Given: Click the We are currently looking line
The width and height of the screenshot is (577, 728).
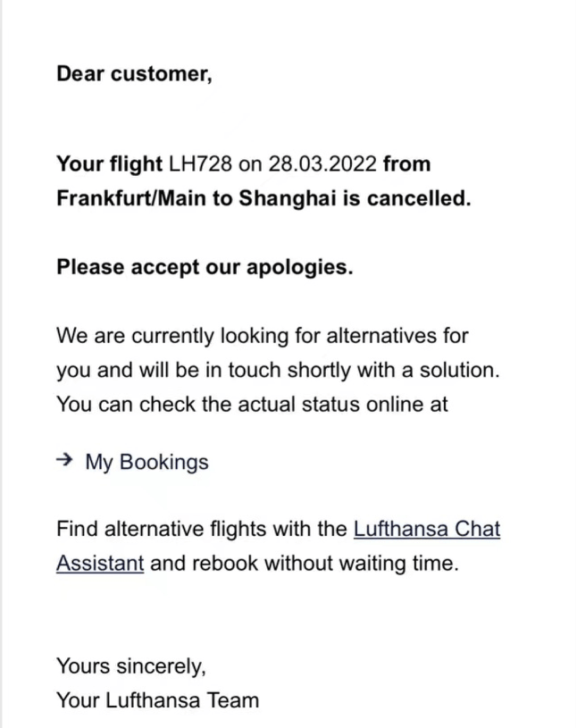Looking at the screenshot, I should pos(262,336).
